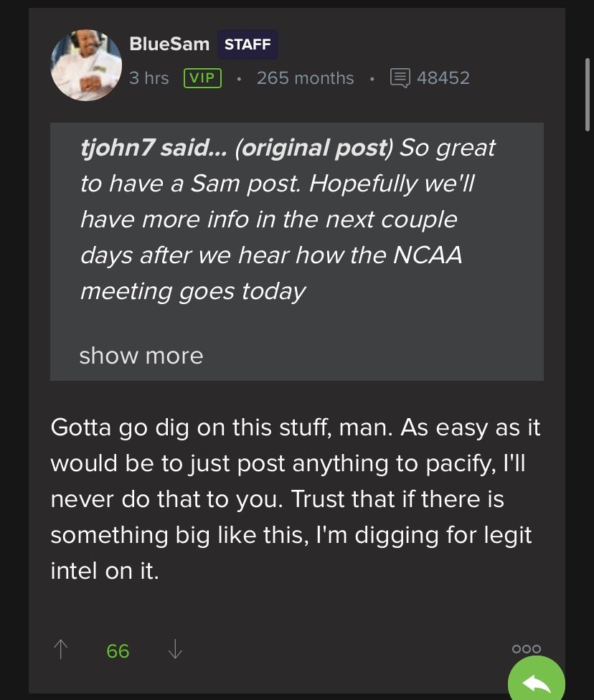Screen dimensions: 594x700
Task: Click the 48452 post count number
Action: click(443, 77)
